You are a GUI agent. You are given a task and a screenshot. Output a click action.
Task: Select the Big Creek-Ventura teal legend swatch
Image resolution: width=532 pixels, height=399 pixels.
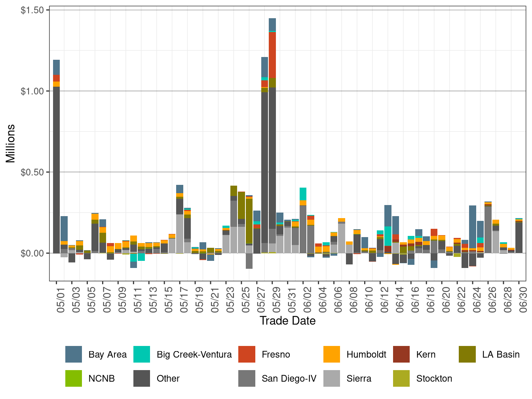point(142,354)
